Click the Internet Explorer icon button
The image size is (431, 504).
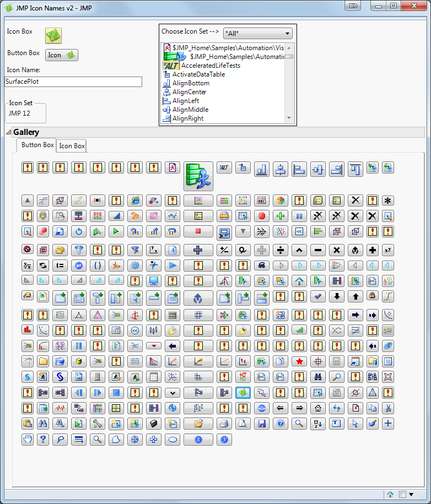coord(135,200)
